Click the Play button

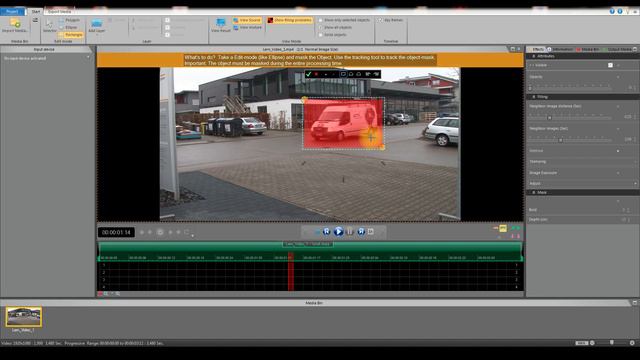pyautogui.click(x=338, y=232)
